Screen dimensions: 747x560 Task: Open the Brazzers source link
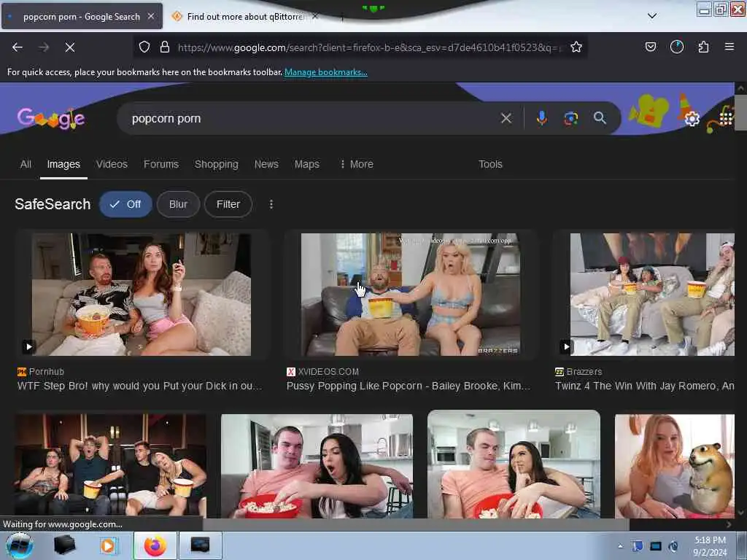pyautogui.click(x=578, y=371)
